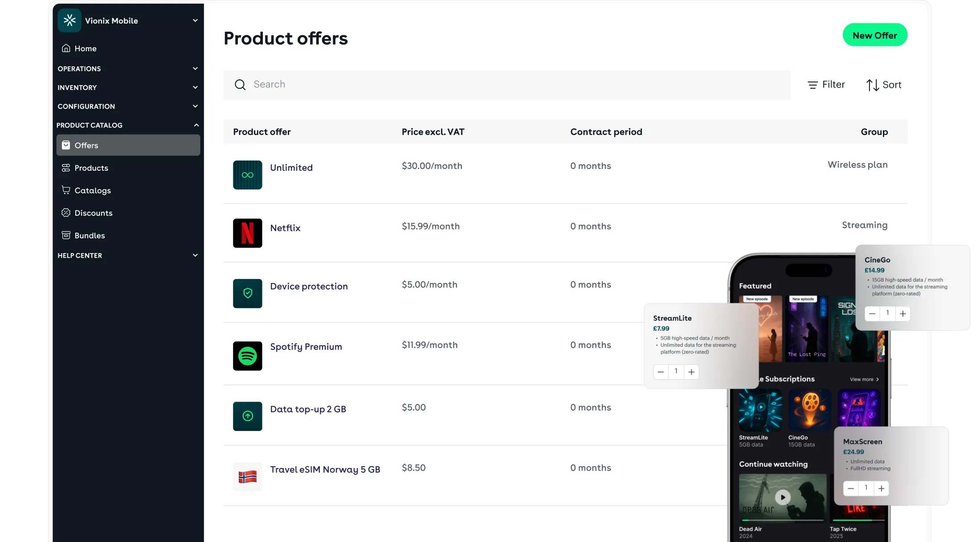Click the Data top-up arrow icon
Screen dimensions: 980x542
tap(248, 416)
